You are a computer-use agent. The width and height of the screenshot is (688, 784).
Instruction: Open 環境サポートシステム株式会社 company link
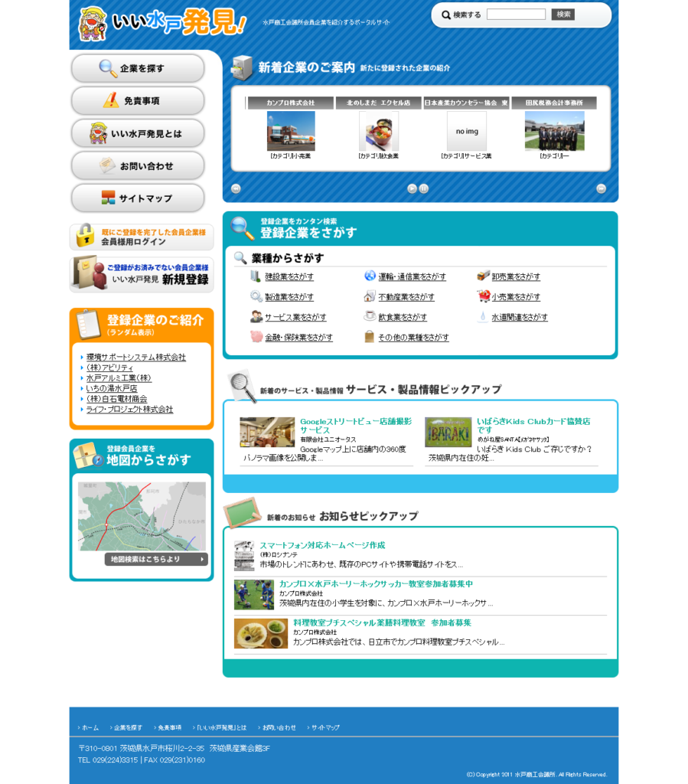[x=135, y=357]
